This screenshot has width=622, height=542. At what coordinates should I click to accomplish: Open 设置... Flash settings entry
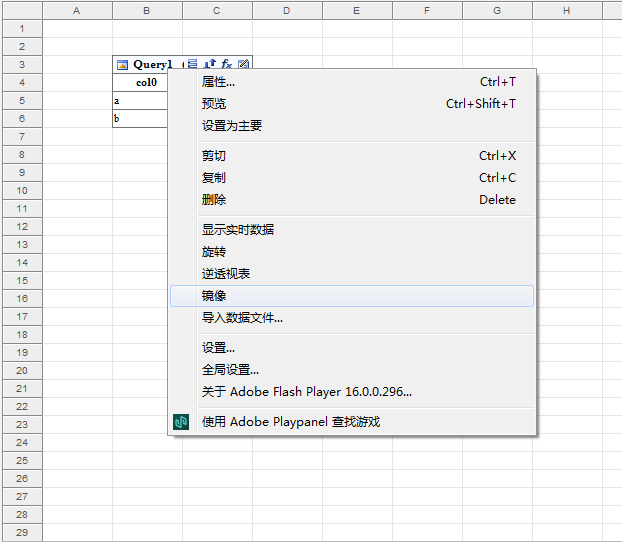point(352,348)
